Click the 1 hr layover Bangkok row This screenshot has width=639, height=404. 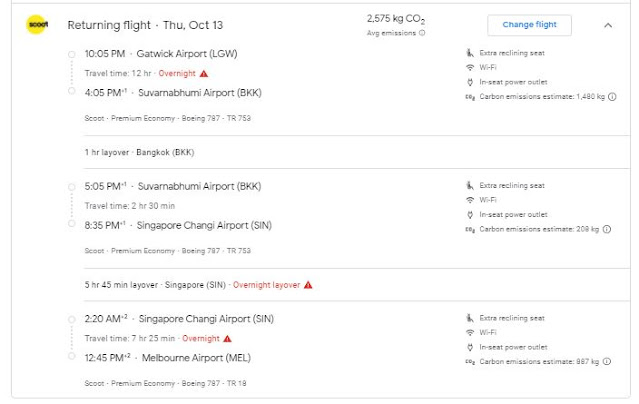point(139,152)
